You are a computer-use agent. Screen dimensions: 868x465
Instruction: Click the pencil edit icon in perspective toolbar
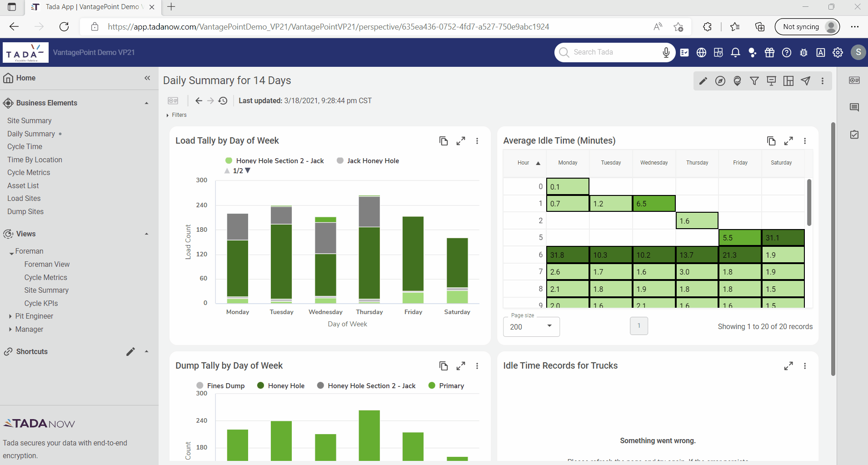[x=703, y=81]
